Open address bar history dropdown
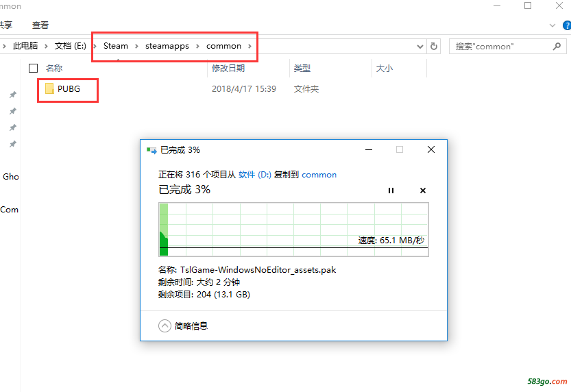This screenshot has width=571, height=392. point(420,46)
